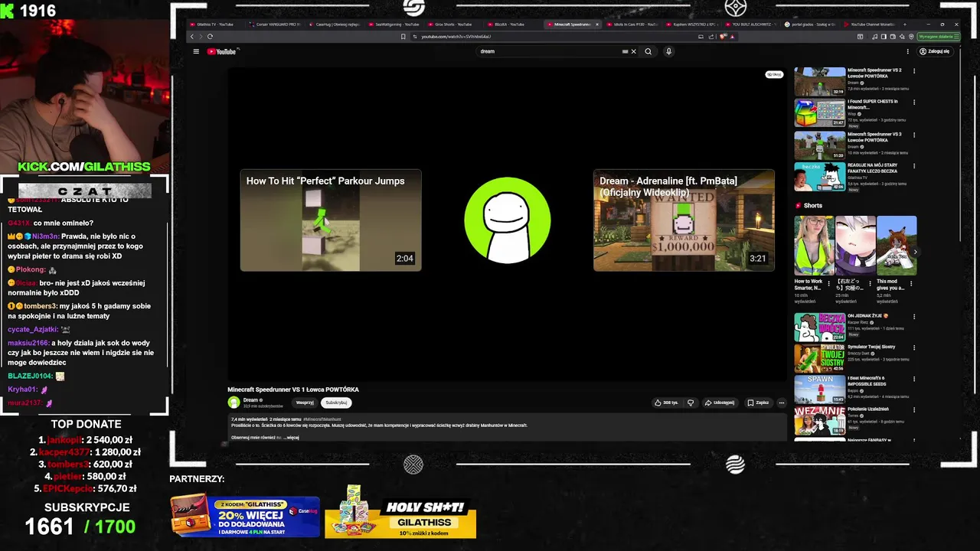The image size is (980, 551).
Task: Open YouTube settings three-dot menu near login
Action: click(908, 51)
